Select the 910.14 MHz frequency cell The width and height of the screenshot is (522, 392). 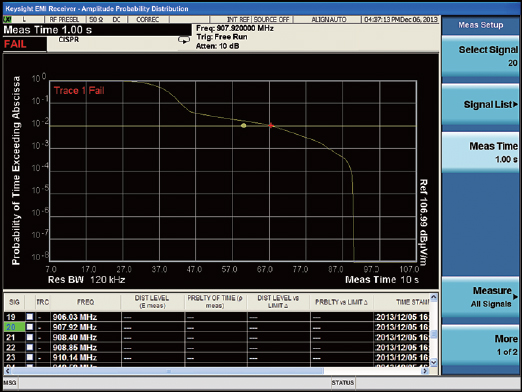(85, 357)
